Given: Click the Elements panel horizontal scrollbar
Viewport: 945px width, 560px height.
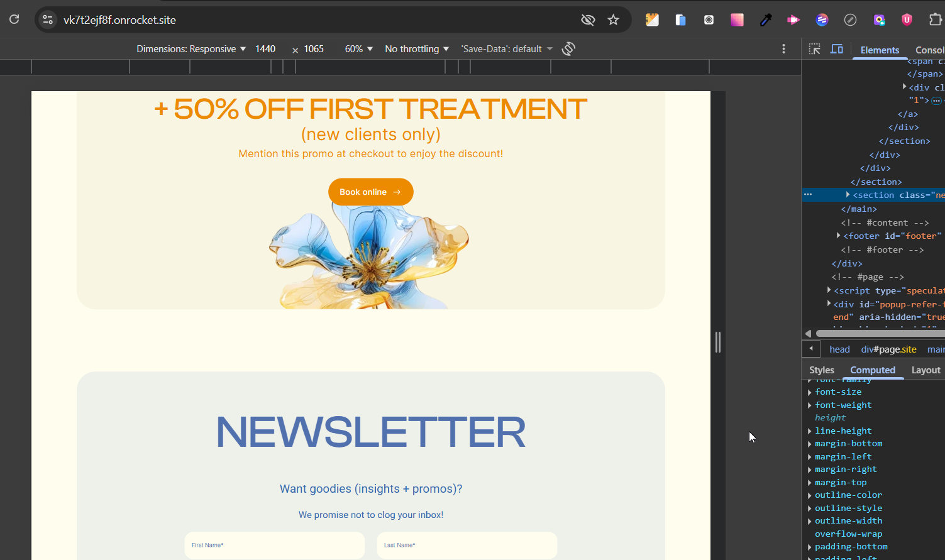Looking at the screenshot, I should (x=880, y=334).
